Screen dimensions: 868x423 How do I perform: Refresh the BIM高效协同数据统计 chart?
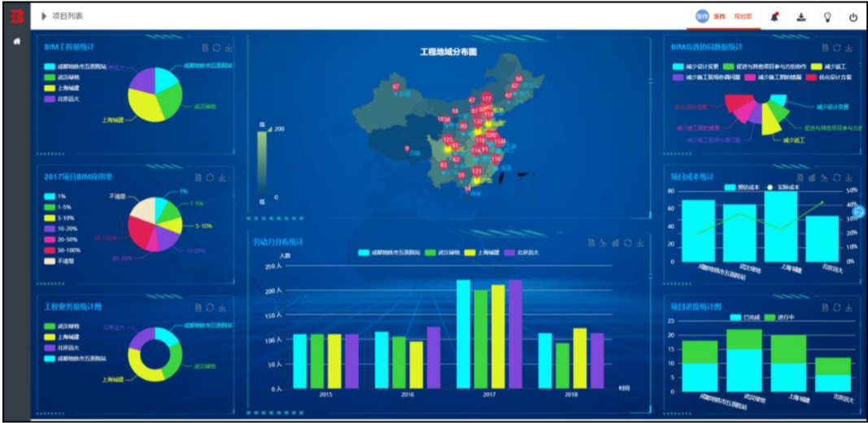click(x=837, y=48)
